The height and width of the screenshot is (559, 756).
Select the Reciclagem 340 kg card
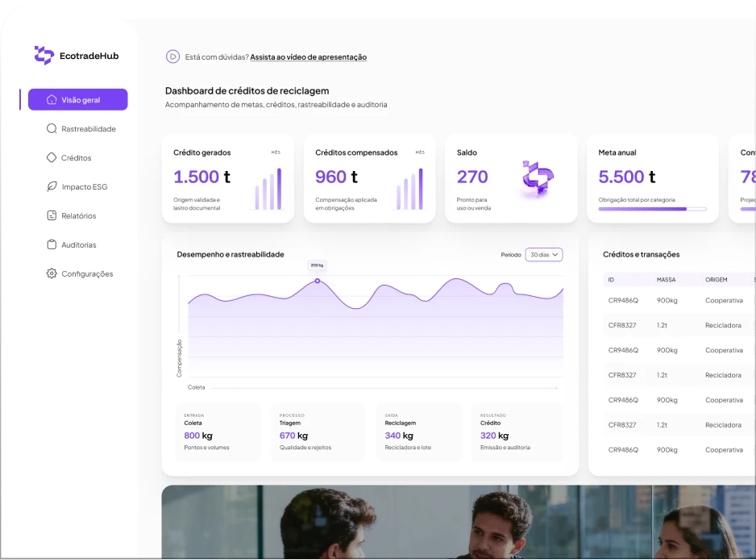(418, 432)
